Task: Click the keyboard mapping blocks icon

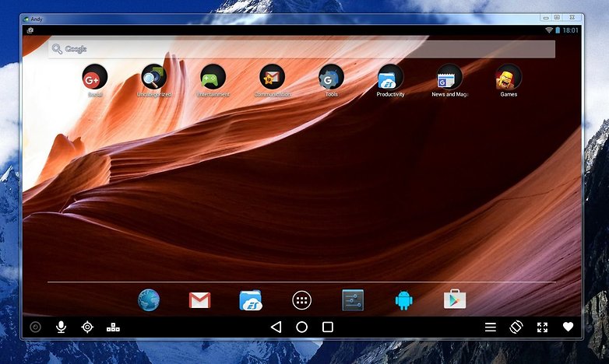Action: click(113, 327)
